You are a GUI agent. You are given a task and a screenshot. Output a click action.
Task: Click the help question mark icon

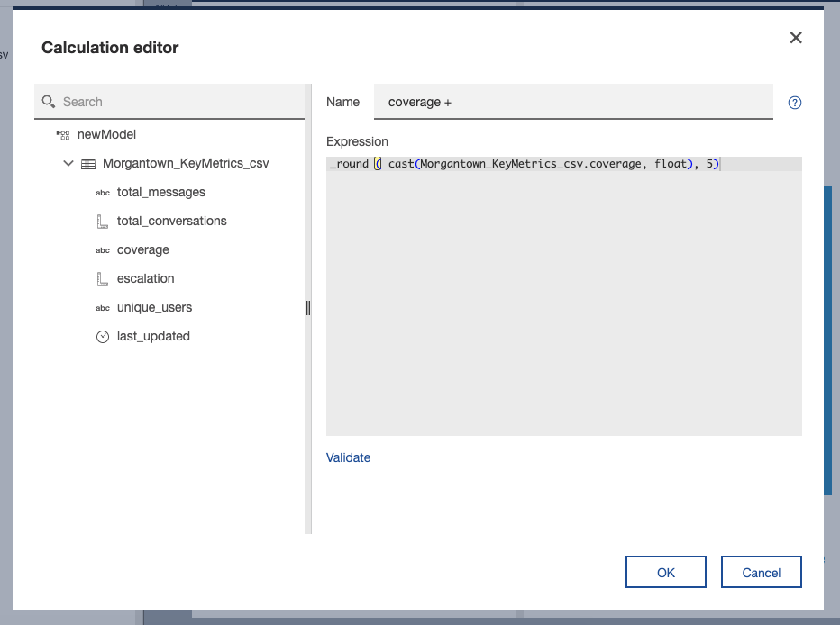794,103
